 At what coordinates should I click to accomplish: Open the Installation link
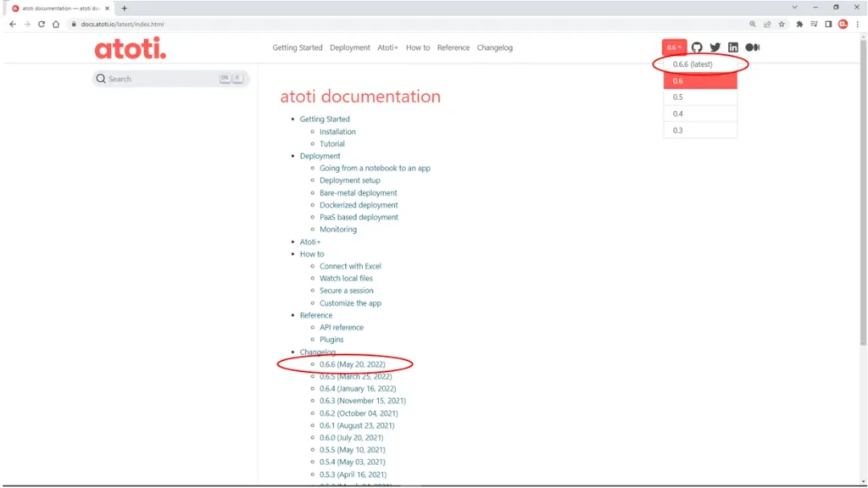[337, 131]
